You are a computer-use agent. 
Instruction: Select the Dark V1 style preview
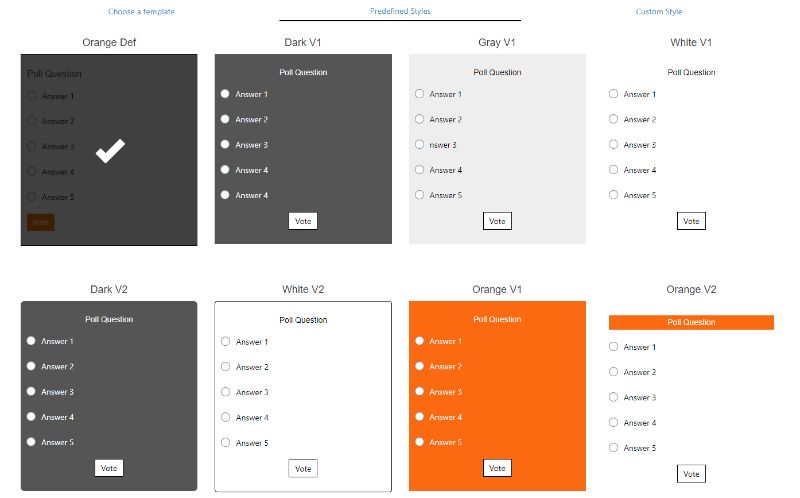303,149
